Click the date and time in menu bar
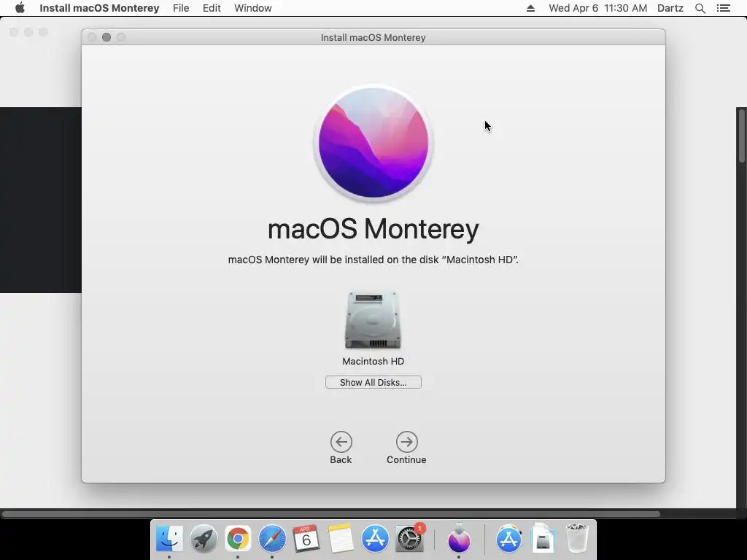 coord(598,8)
